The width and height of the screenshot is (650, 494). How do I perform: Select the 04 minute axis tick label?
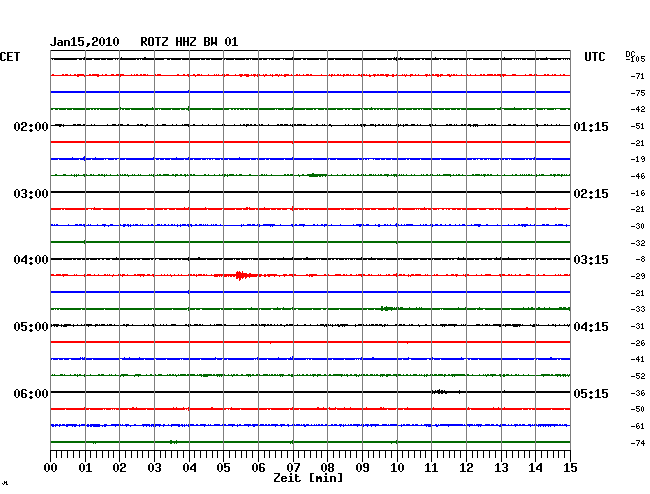pos(189,468)
